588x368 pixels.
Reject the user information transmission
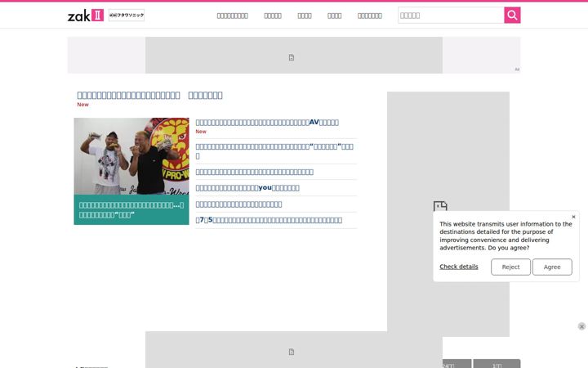510,267
